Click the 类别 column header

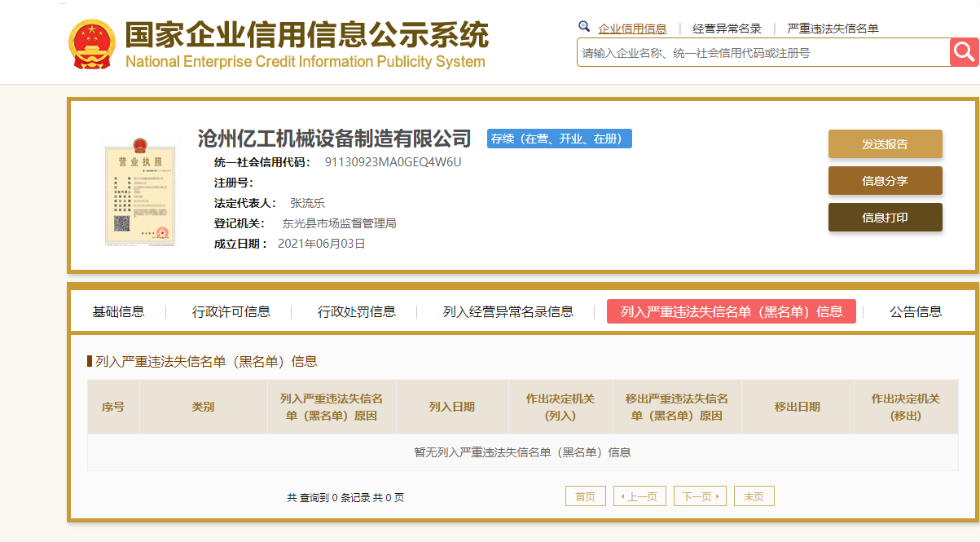point(203,407)
